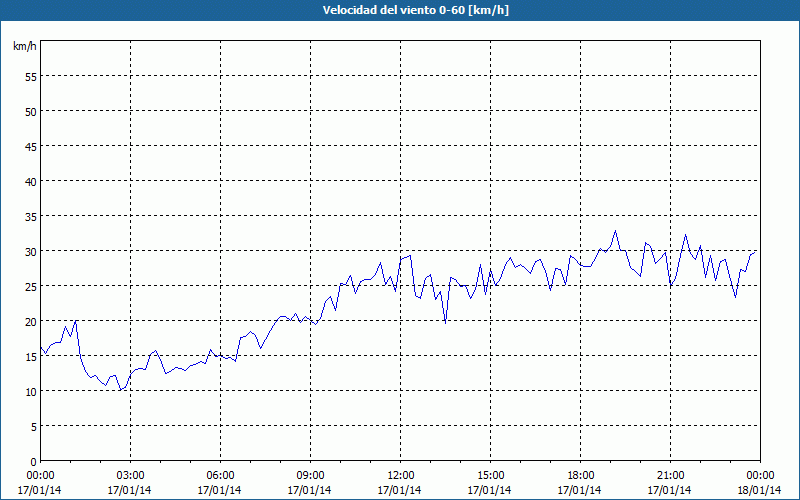
Task: Click the 5 y-axis label
Action: [34, 426]
